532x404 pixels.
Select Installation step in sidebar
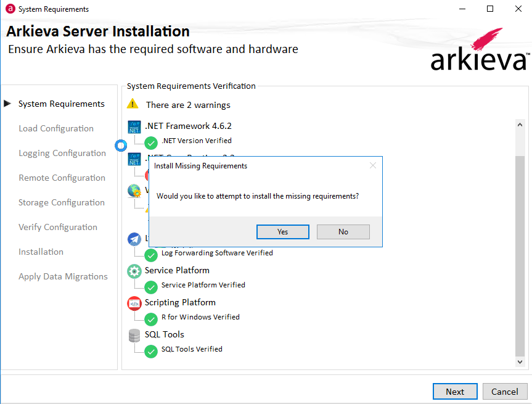click(x=41, y=252)
